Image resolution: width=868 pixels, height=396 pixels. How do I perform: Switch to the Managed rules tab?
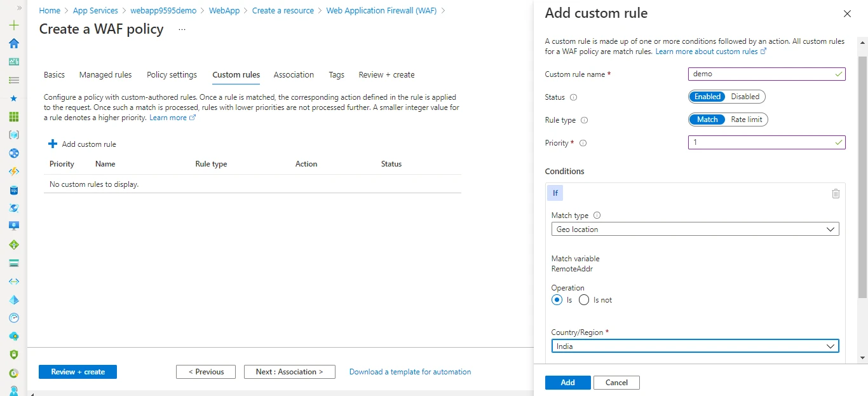(105, 75)
